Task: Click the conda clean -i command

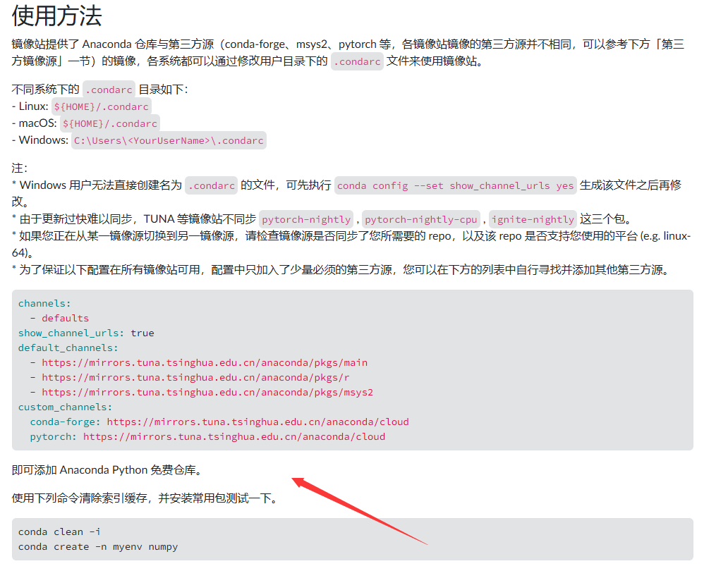Action: pos(59,532)
